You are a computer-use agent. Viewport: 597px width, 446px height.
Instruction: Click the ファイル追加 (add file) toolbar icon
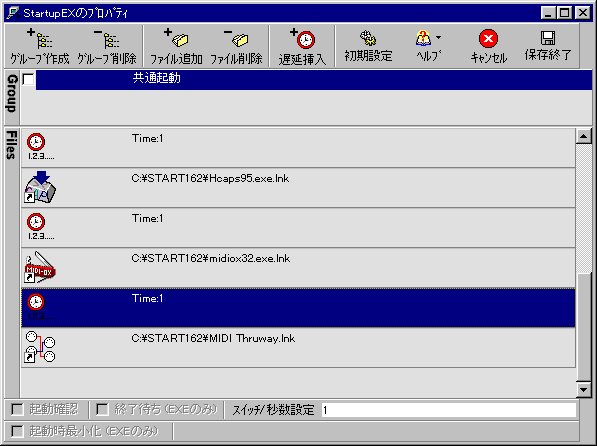(x=176, y=38)
